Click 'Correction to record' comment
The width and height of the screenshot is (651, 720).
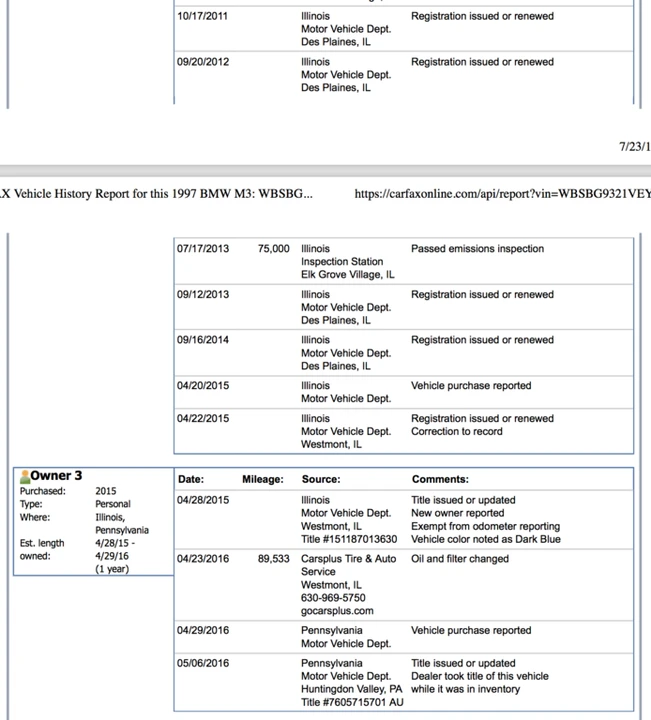pos(457,432)
